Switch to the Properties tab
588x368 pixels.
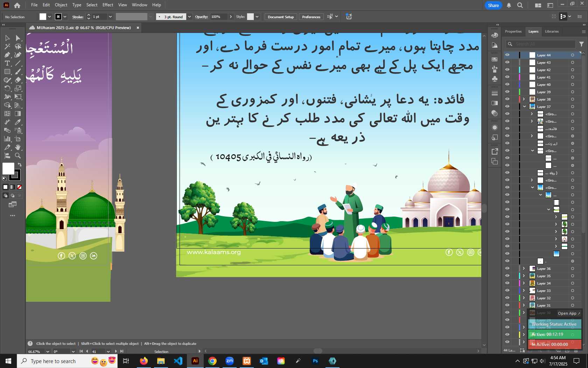[x=513, y=32]
